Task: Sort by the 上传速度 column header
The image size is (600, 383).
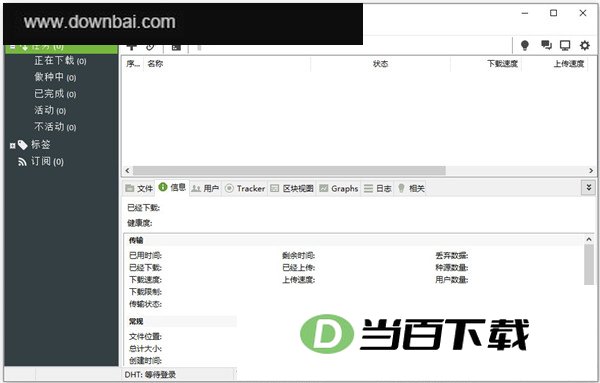Action: 555,64
